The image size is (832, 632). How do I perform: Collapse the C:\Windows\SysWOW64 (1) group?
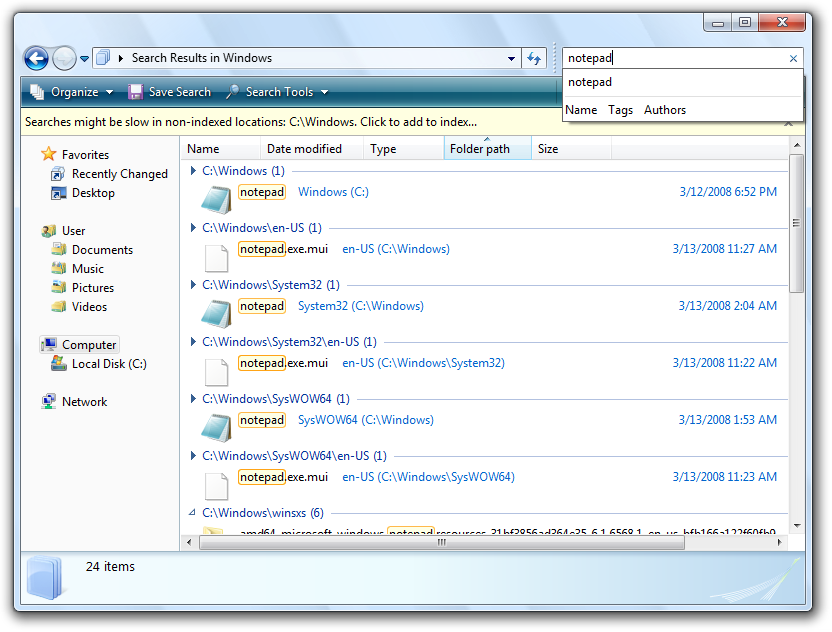coord(193,399)
